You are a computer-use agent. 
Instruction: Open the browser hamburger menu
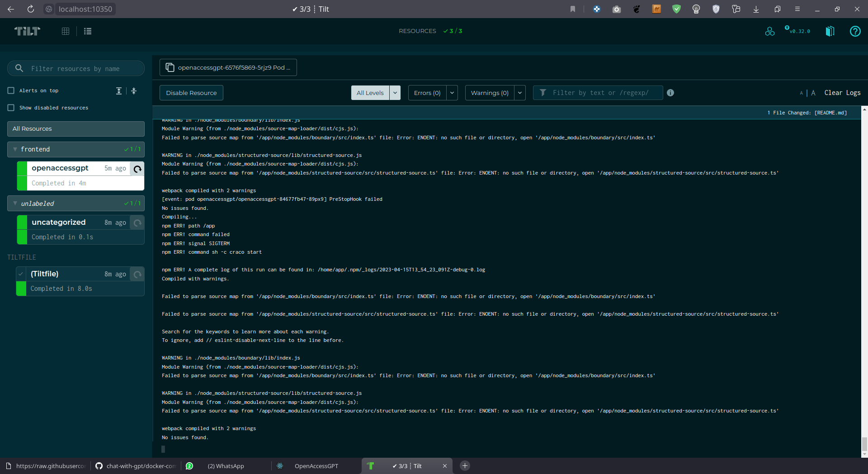pos(797,9)
